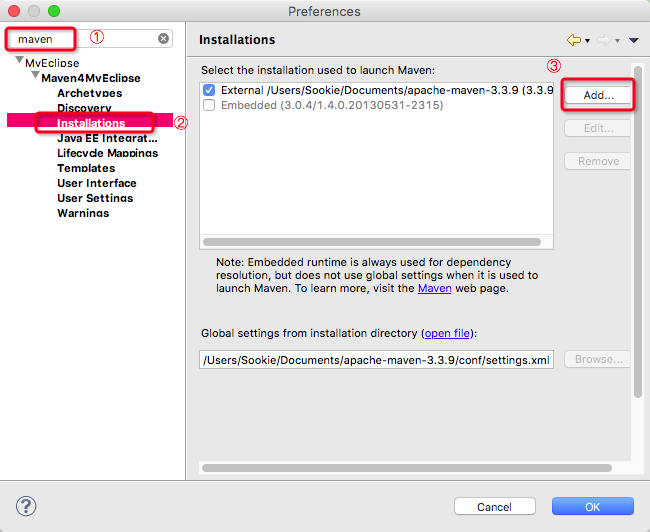Collapse the MyEclipse tree node
The width and height of the screenshot is (650, 532).
[20, 63]
